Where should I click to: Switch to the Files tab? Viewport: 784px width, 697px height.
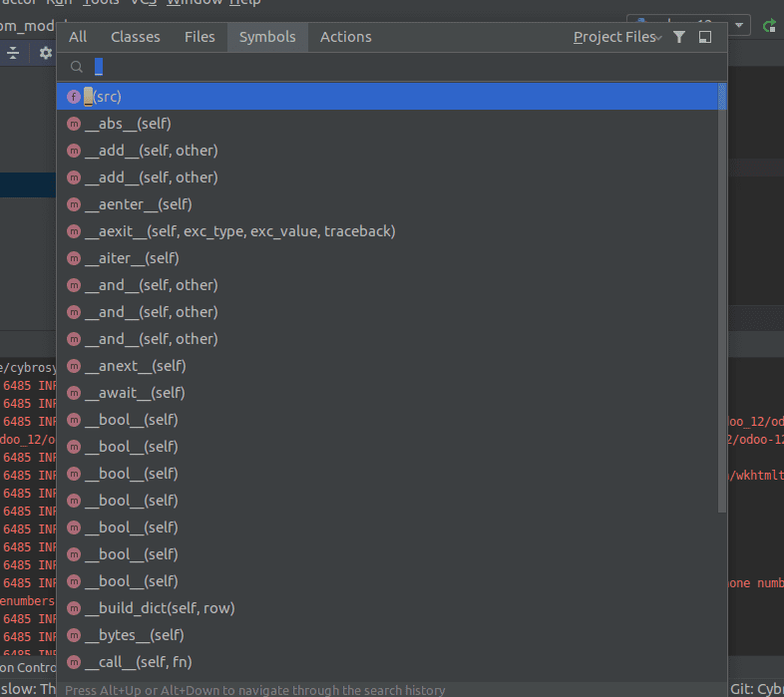[x=199, y=37]
